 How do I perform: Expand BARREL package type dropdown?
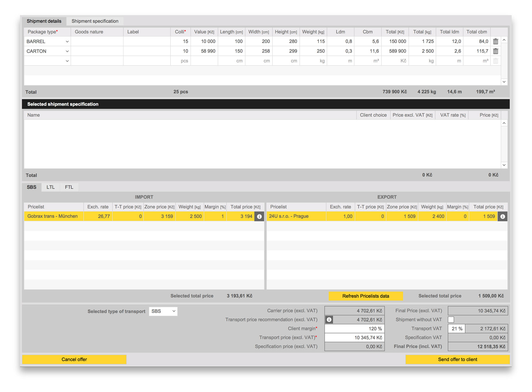coord(67,42)
